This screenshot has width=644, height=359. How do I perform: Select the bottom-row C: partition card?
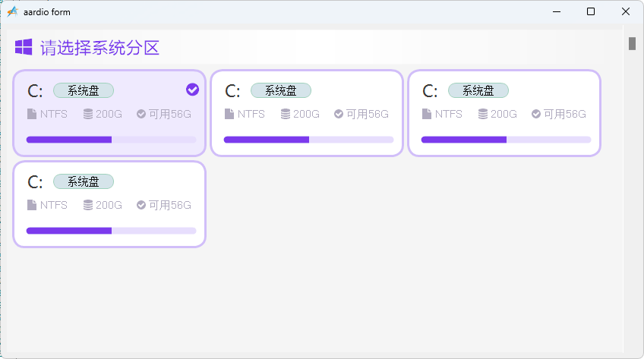click(x=109, y=204)
